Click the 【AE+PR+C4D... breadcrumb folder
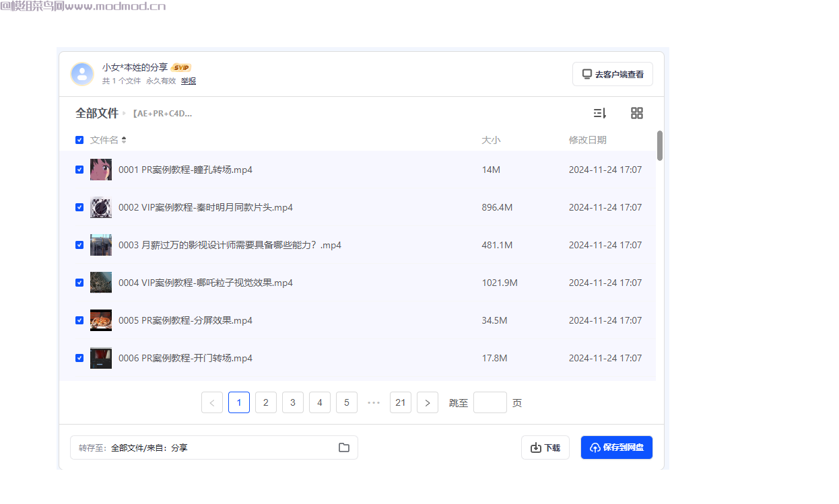The image size is (839, 504). [x=162, y=114]
